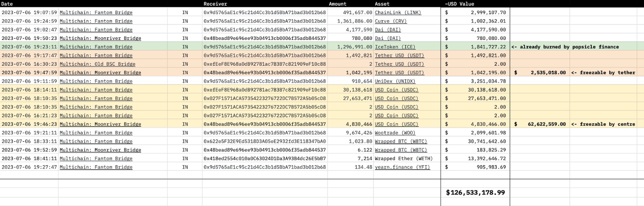The width and height of the screenshot is (644, 206).
Task: Select the ~USD Value column header
Action: pos(460,3)
